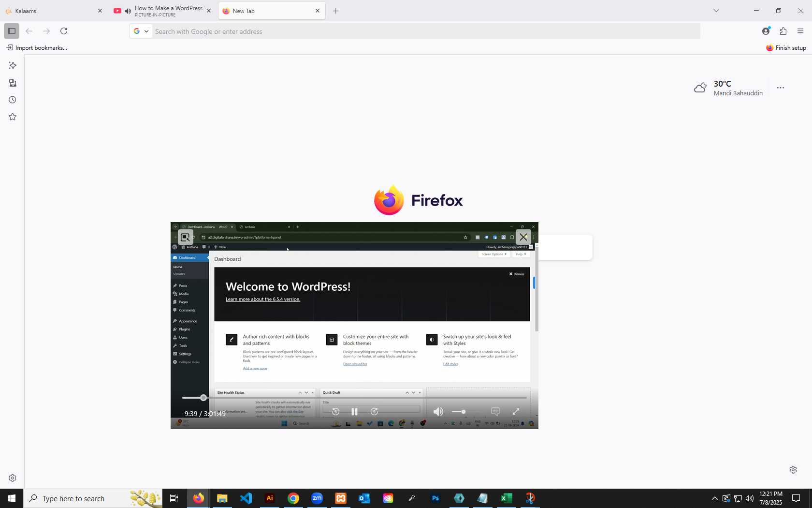This screenshot has height=508, width=812.
Task: Open the Firefox account icon
Action: coord(766,31)
